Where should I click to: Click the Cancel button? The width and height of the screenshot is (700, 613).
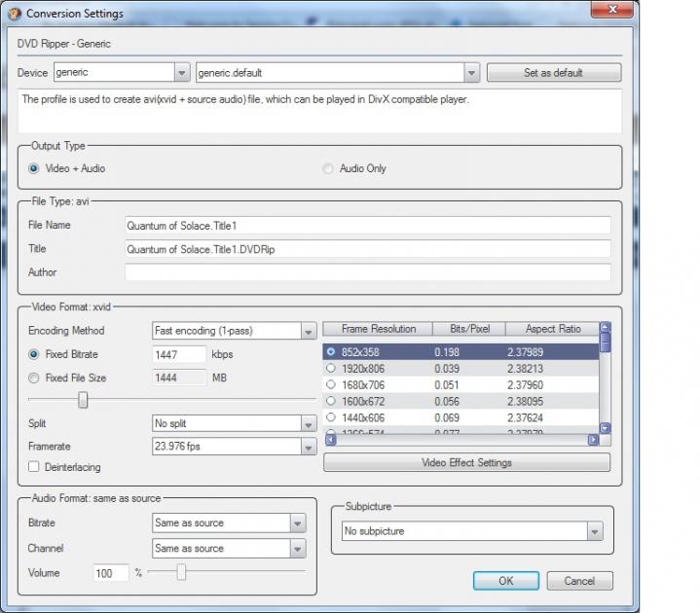[579, 581]
